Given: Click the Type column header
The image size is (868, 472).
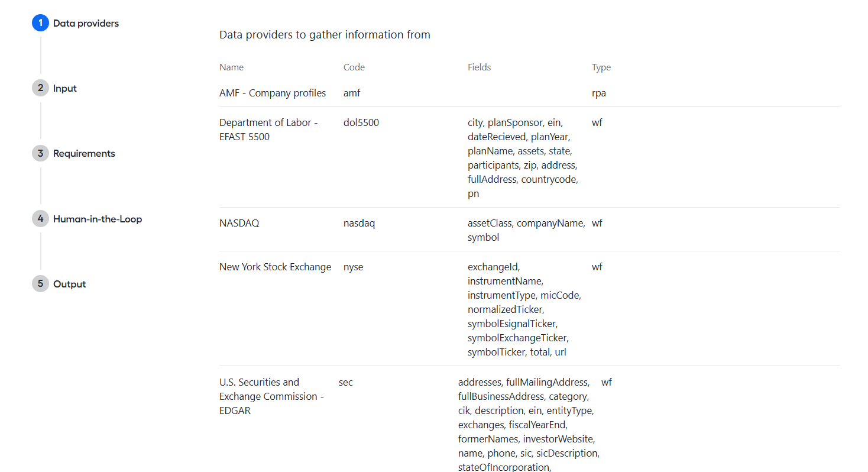Looking at the screenshot, I should coord(601,67).
